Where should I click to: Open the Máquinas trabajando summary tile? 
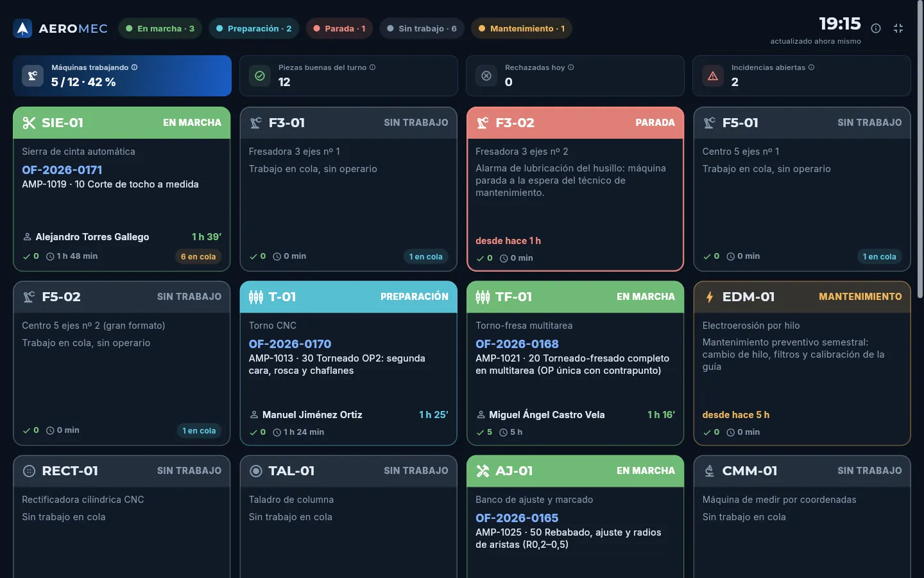pos(123,76)
